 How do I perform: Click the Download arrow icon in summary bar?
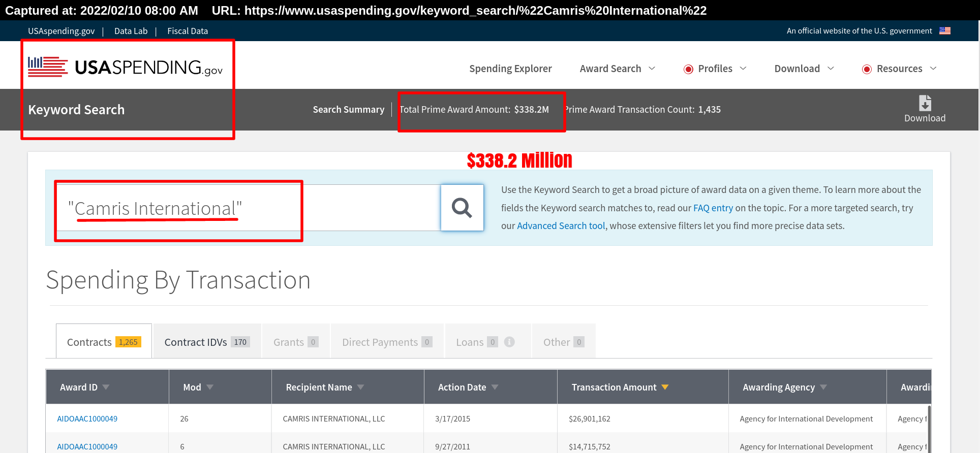coord(925,103)
